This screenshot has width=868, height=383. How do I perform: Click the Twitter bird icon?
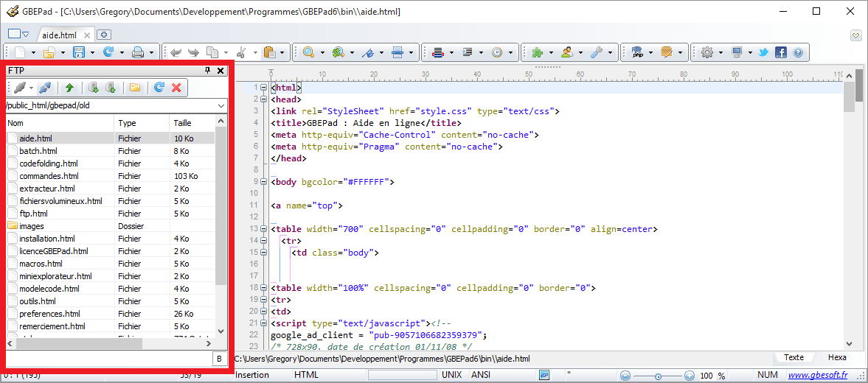764,52
